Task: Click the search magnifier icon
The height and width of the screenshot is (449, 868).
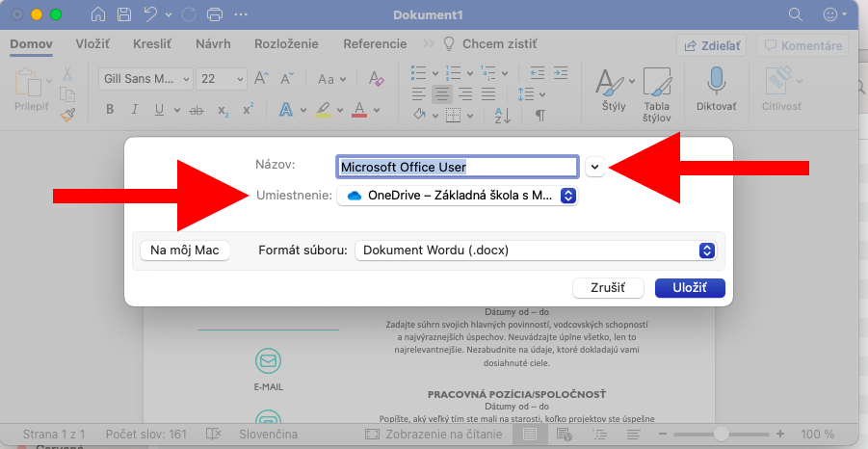Action: pyautogui.click(x=796, y=15)
